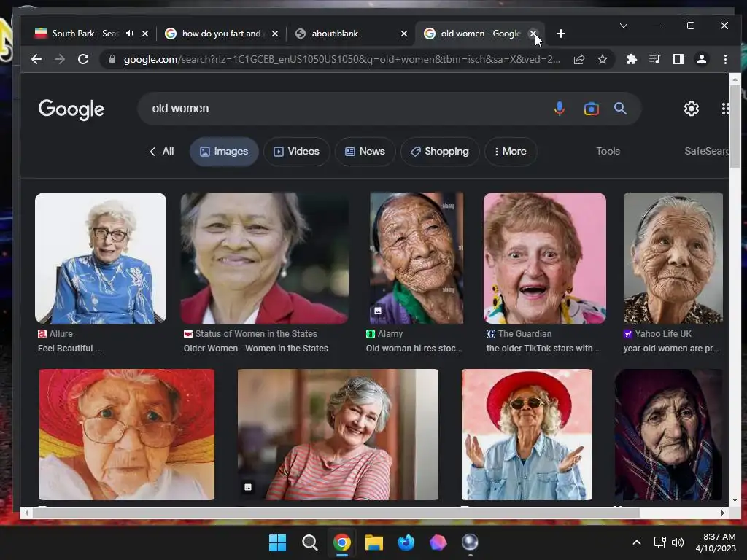747x560 pixels.
Task: Click the page horizontal scrollbar
Action: [x=336, y=513]
